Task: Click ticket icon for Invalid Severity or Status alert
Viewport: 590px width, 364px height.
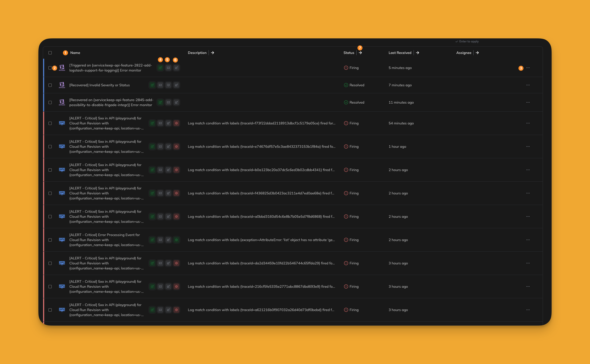Action: point(160,85)
